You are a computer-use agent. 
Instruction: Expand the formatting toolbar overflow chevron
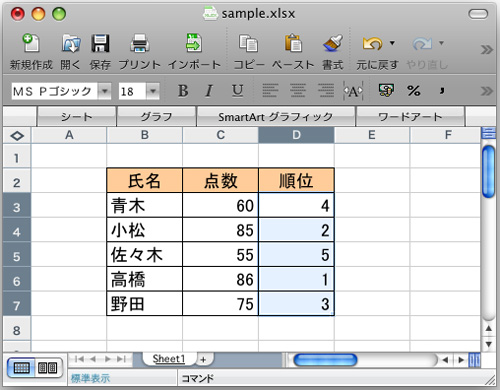(x=487, y=91)
